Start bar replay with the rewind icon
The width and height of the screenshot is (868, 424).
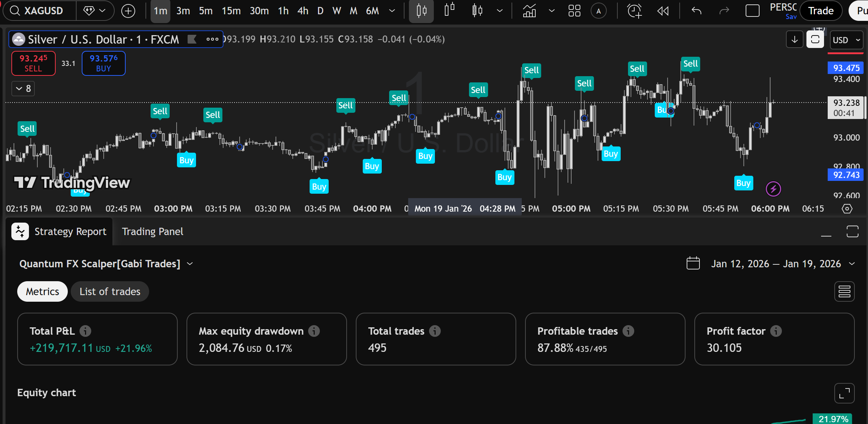coord(663,11)
